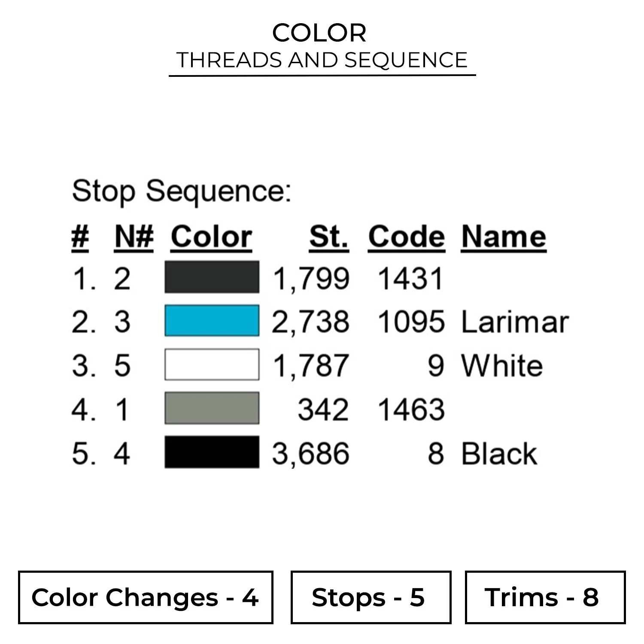Viewport: 644px width, 644px height.
Task: Select the St. column header
Action: click(328, 237)
